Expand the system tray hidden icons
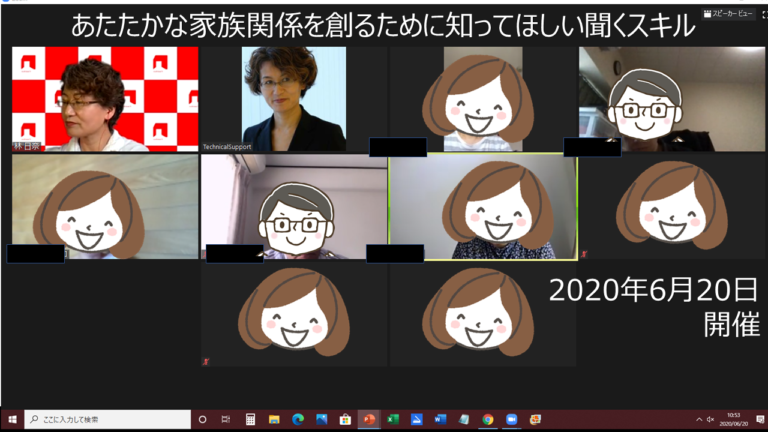 pos(699,419)
